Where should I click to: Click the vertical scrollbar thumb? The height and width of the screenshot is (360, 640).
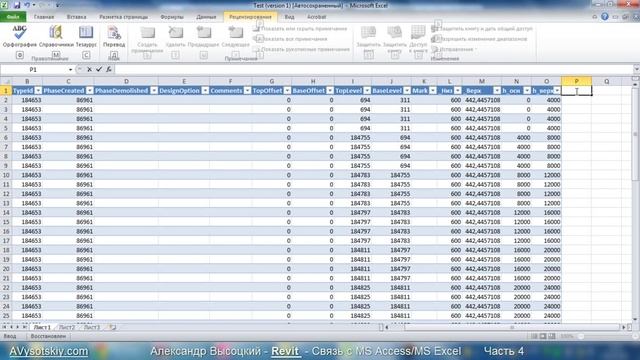tap(635, 133)
